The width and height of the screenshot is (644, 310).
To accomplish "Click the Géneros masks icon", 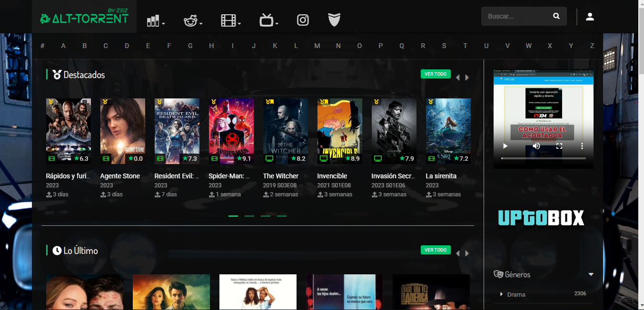I will click(x=498, y=274).
